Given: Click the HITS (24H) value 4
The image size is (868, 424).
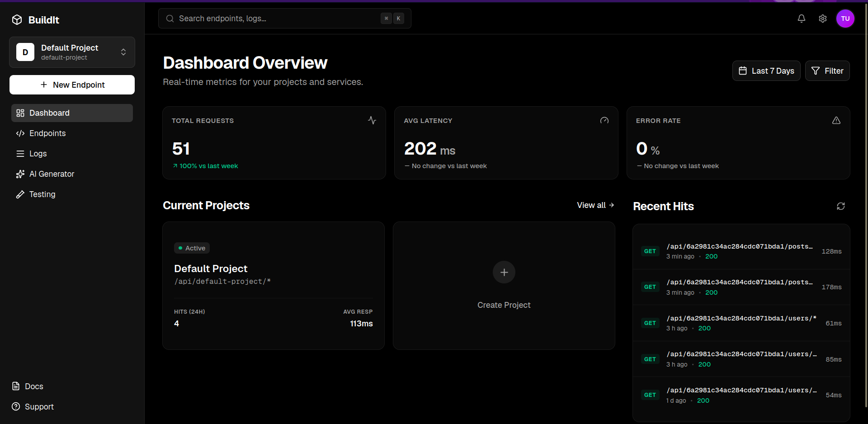Looking at the screenshot, I should point(176,324).
